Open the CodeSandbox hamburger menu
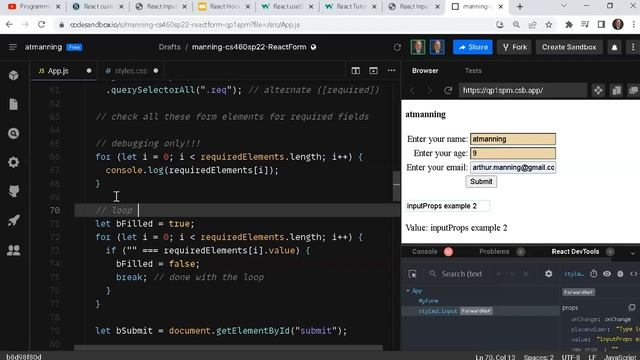 click(13, 47)
